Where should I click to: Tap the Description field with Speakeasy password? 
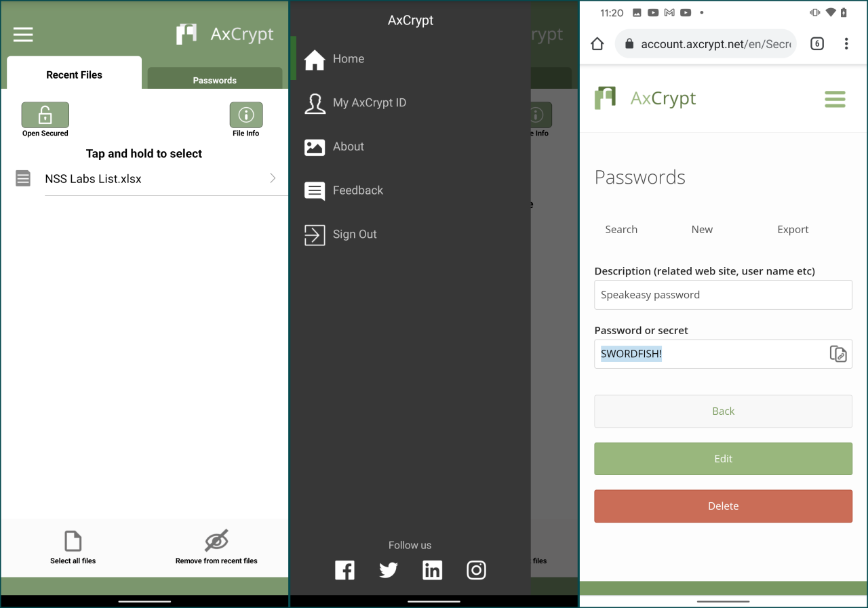(x=723, y=295)
